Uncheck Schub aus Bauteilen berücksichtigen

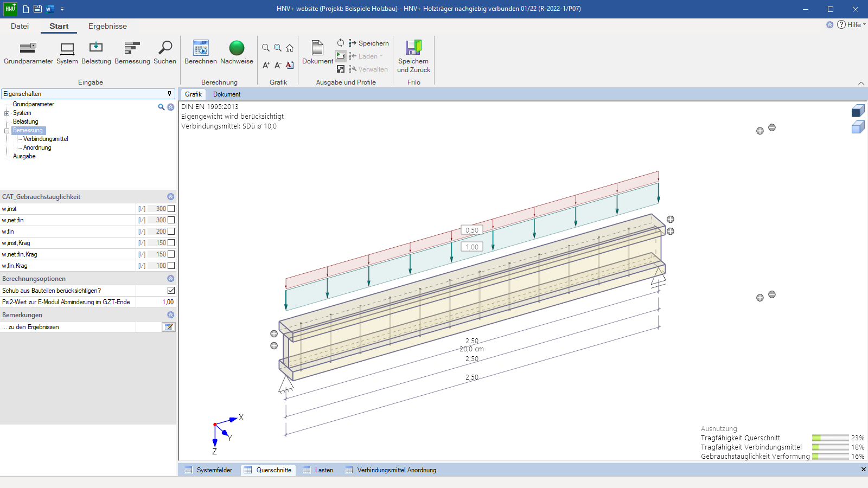click(x=171, y=291)
